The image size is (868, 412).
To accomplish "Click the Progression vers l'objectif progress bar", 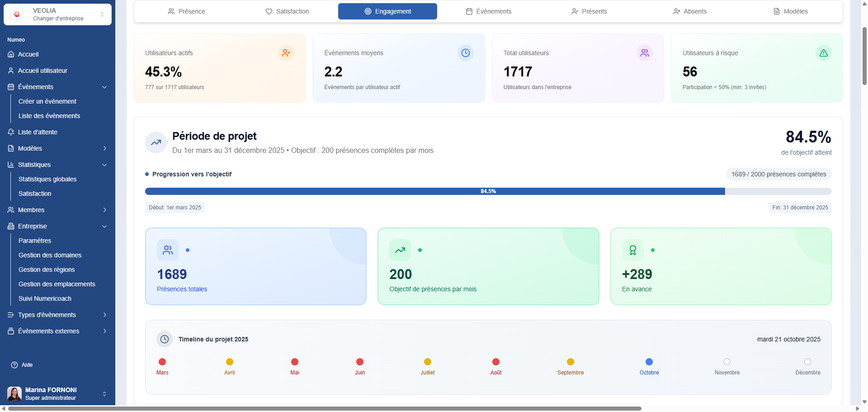I will coord(488,191).
